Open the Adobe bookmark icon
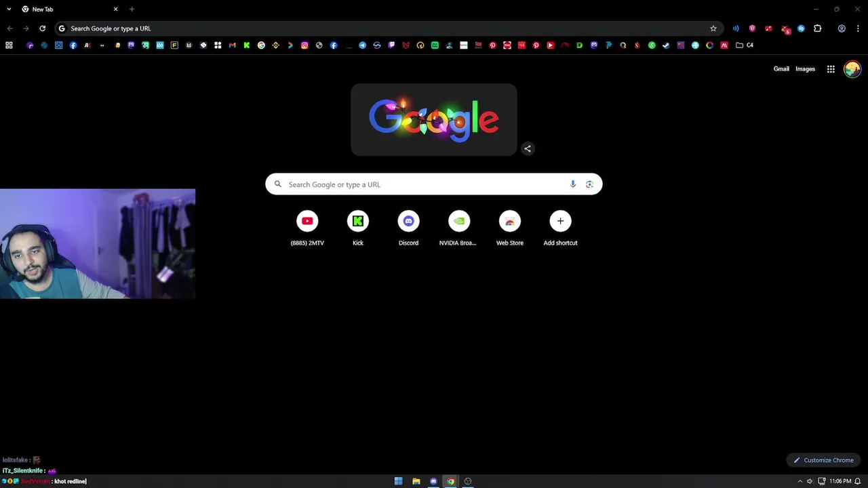 pos(724,45)
